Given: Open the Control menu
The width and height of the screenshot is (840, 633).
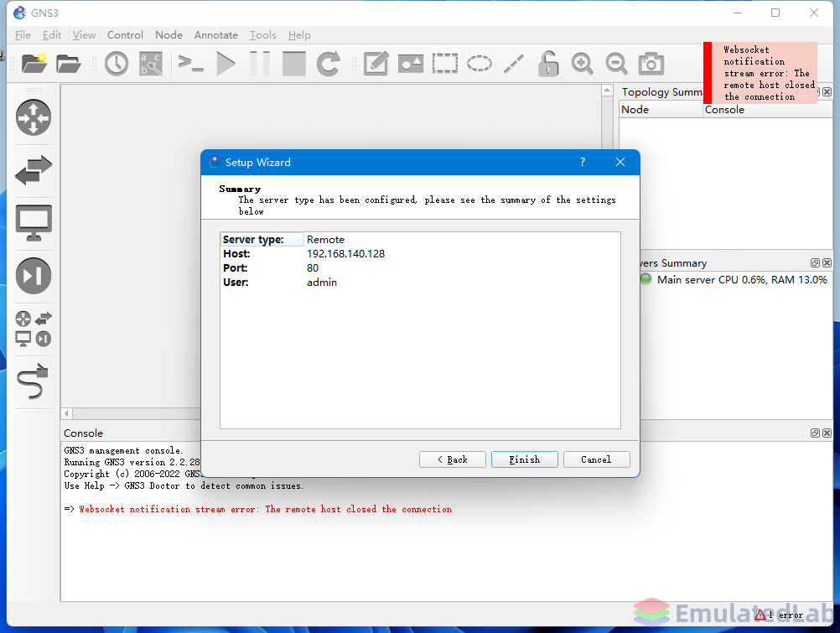Looking at the screenshot, I should [125, 35].
